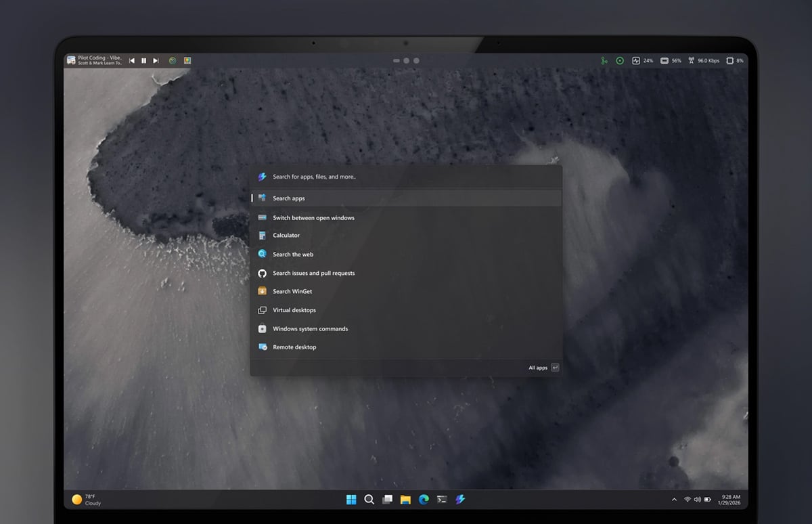This screenshot has height=524, width=812.
Task: Click the Remote desktop icon
Action: (x=262, y=347)
